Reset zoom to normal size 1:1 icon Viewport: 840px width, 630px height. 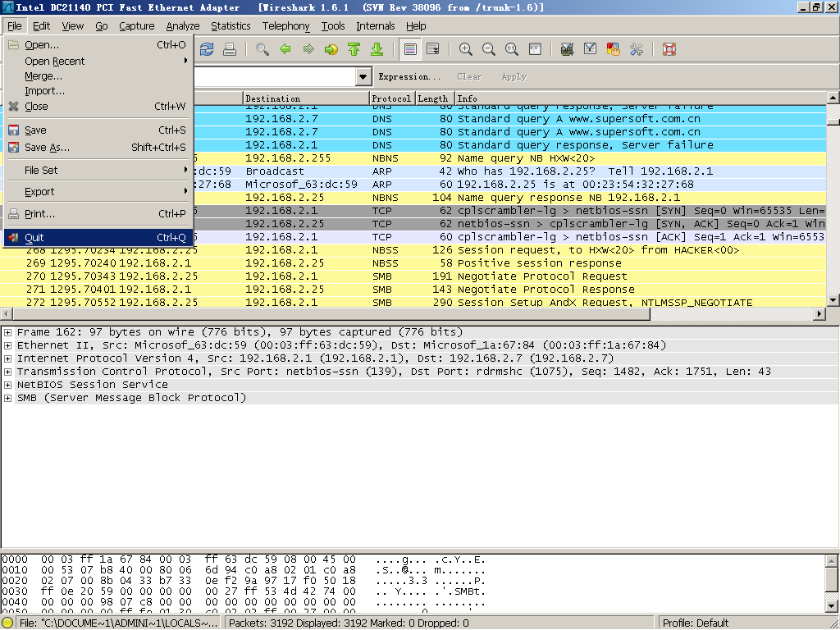point(512,49)
